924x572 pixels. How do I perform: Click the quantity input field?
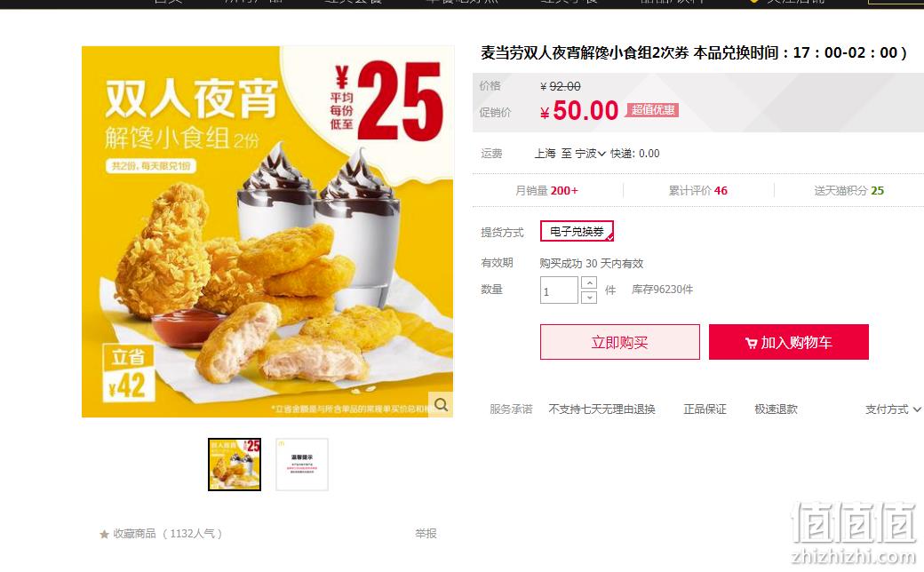[559, 290]
